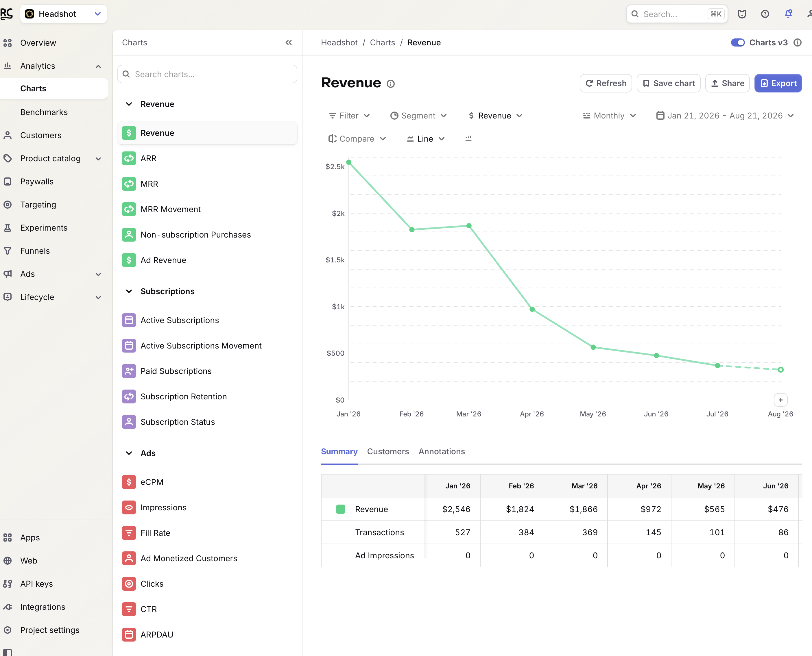Image resolution: width=812 pixels, height=656 pixels.
Task: Collapse the Subscriptions chart group
Action: (129, 291)
